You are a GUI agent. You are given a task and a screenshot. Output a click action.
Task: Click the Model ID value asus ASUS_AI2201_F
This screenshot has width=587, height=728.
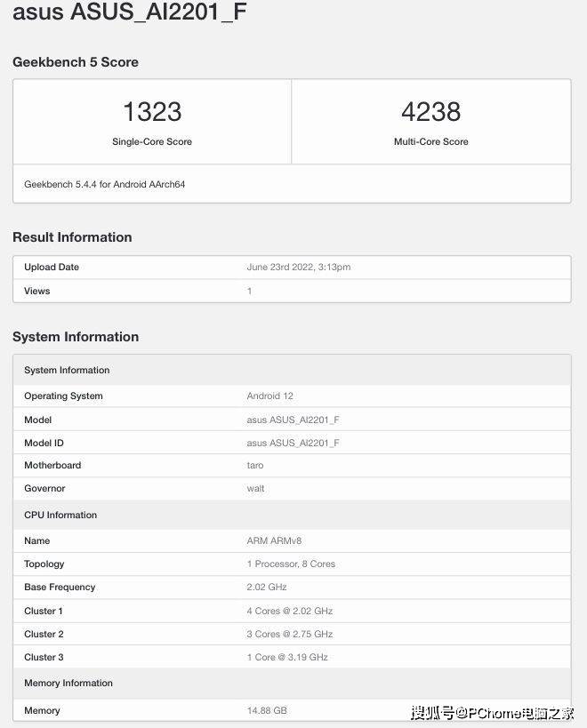[x=293, y=443]
